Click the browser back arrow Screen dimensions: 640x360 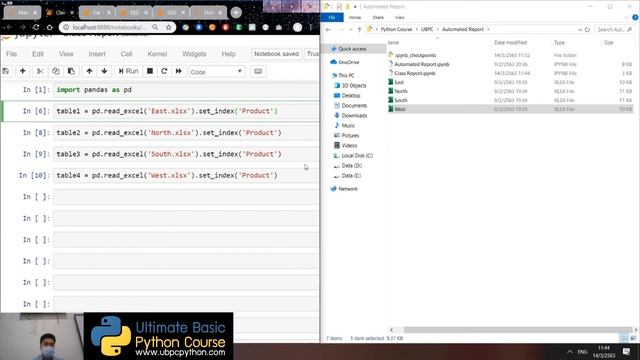(x=9, y=27)
